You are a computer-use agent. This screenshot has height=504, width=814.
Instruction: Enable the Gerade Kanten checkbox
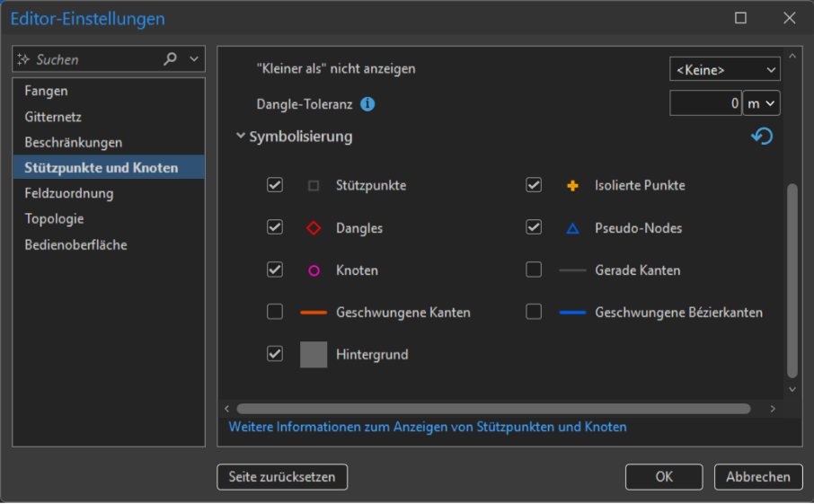534,270
